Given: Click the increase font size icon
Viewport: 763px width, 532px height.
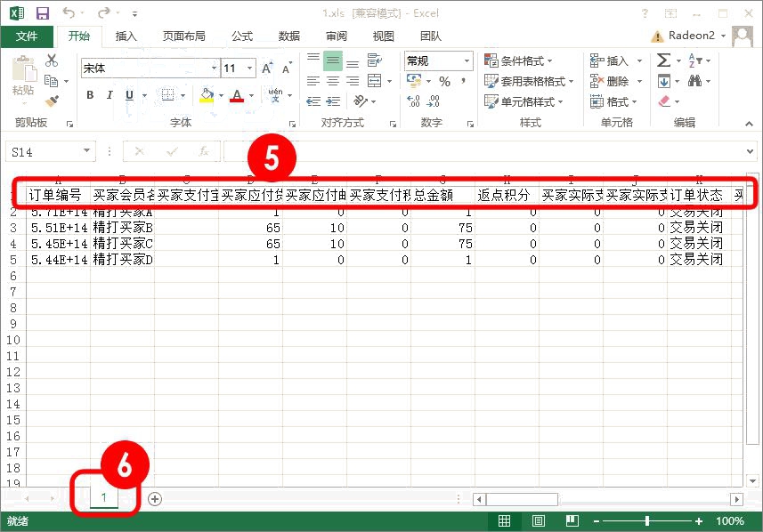Looking at the screenshot, I should (267, 69).
